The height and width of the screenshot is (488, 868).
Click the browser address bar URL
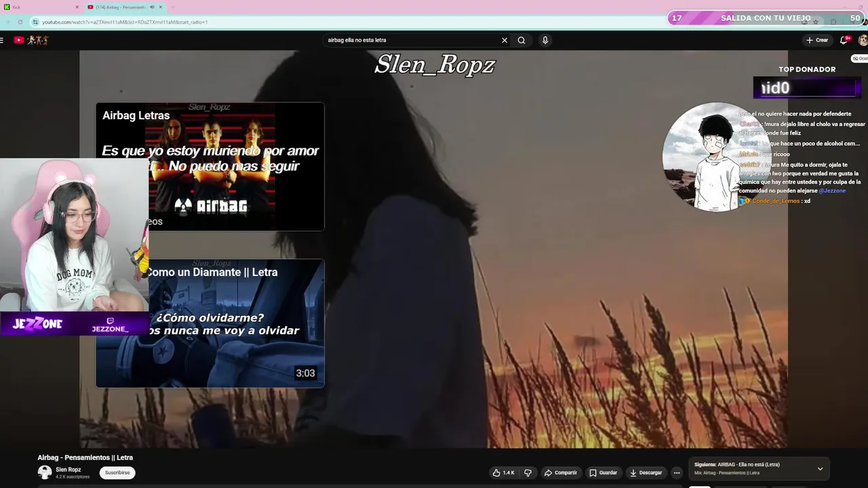[x=125, y=22]
